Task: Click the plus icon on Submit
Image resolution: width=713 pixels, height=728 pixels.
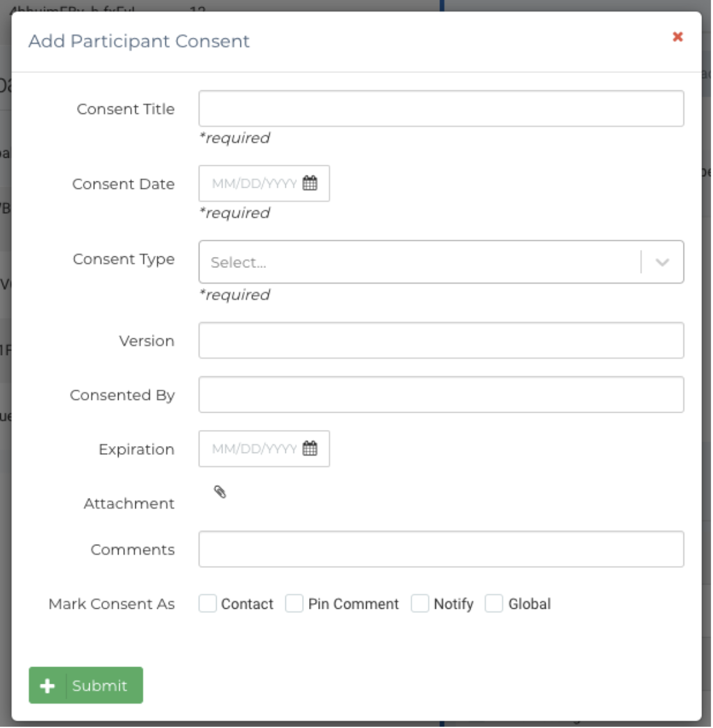Action: click(47, 686)
